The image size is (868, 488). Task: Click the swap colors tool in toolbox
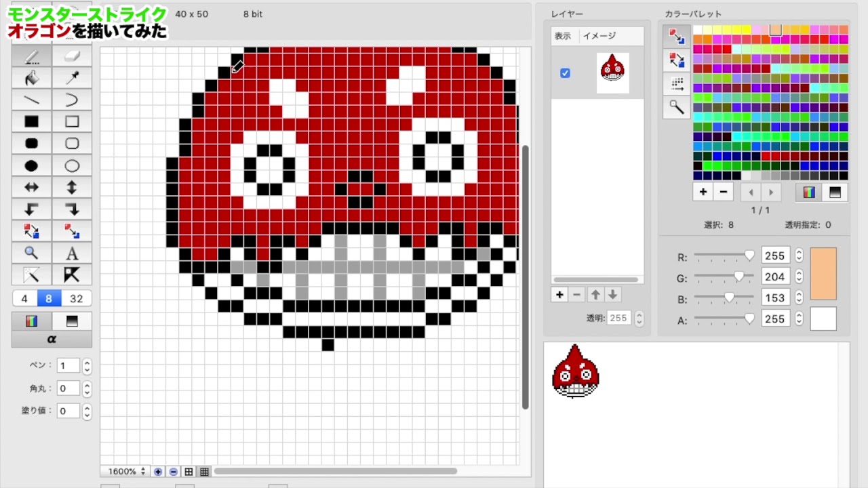tap(31, 231)
